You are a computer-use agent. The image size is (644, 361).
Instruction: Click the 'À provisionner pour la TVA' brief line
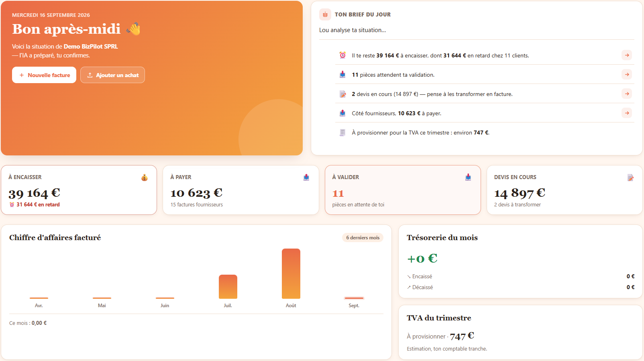[485, 133]
